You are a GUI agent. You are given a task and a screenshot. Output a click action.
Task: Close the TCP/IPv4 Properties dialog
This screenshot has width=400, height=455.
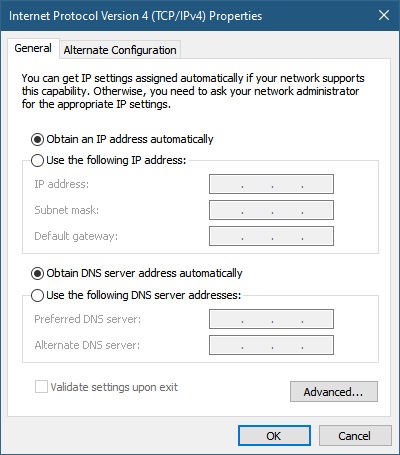coord(384,15)
